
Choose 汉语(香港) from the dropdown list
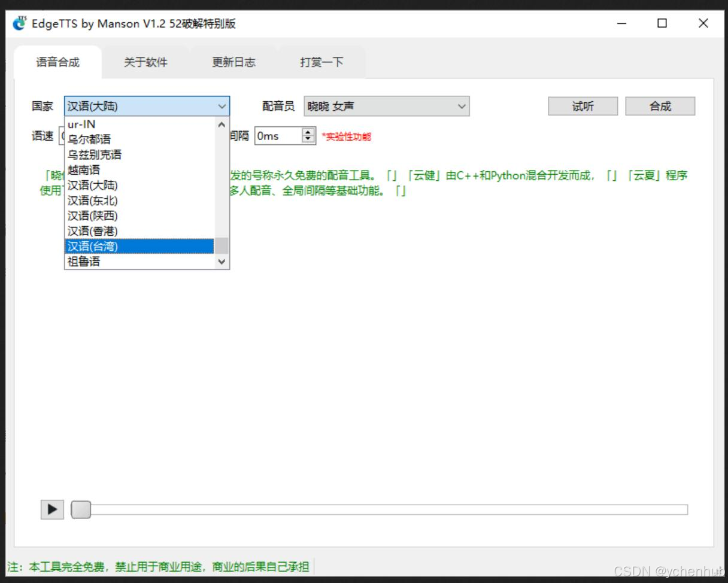(x=139, y=231)
